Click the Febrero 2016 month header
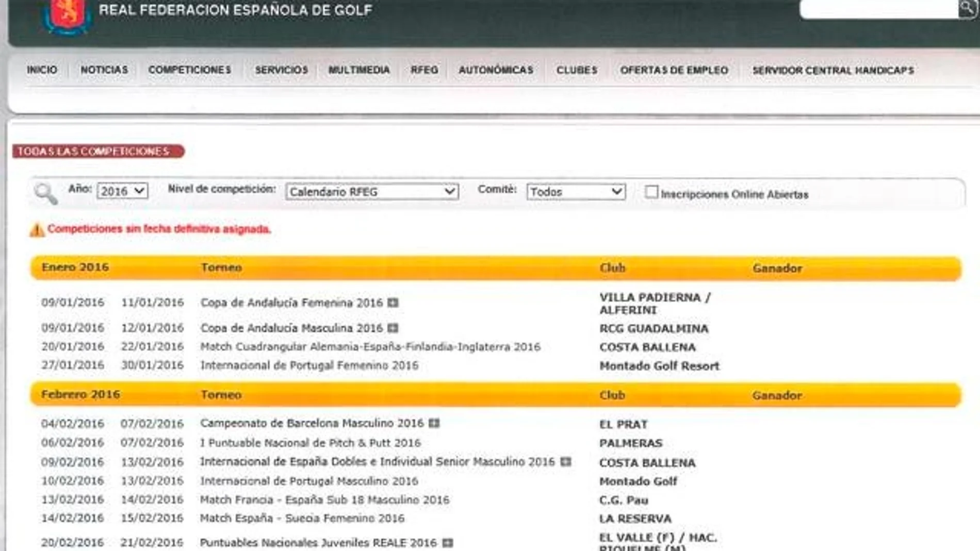980x551 pixels. click(x=81, y=394)
